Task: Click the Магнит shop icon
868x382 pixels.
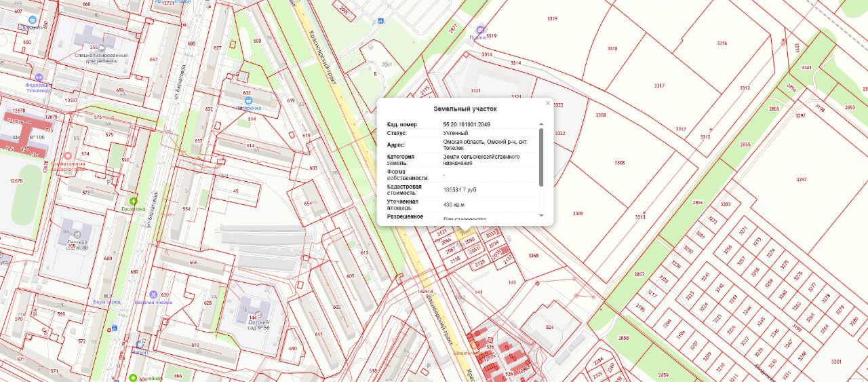Action: click(x=140, y=345)
